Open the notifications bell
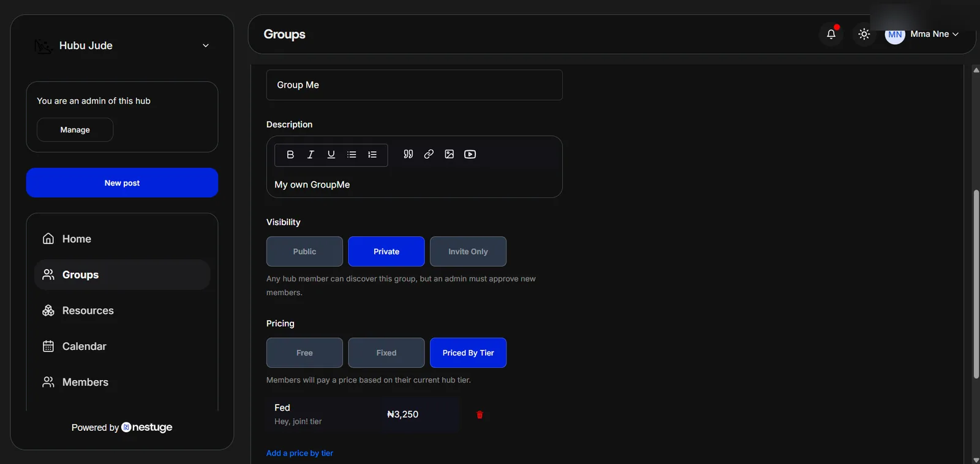This screenshot has height=464, width=980. [831, 34]
